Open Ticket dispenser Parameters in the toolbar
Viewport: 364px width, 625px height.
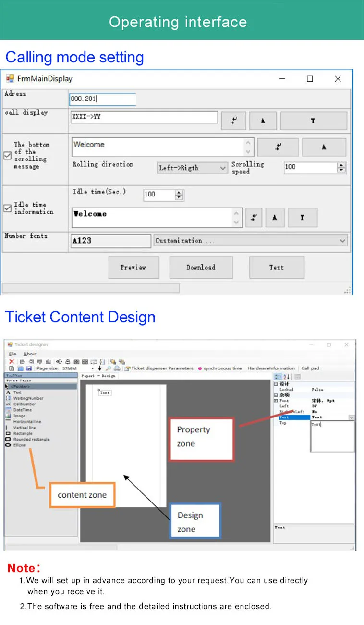pyautogui.click(x=159, y=368)
